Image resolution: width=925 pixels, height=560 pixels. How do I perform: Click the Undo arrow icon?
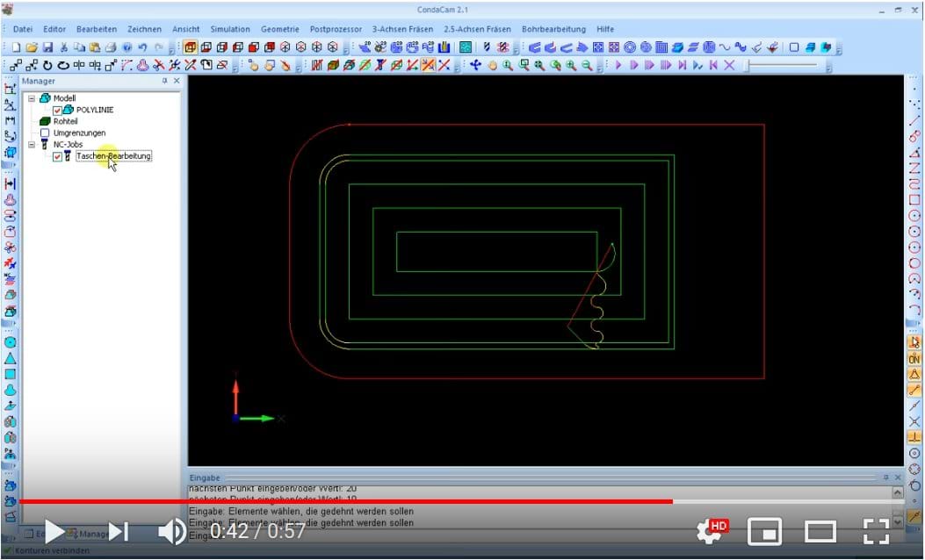143,47
